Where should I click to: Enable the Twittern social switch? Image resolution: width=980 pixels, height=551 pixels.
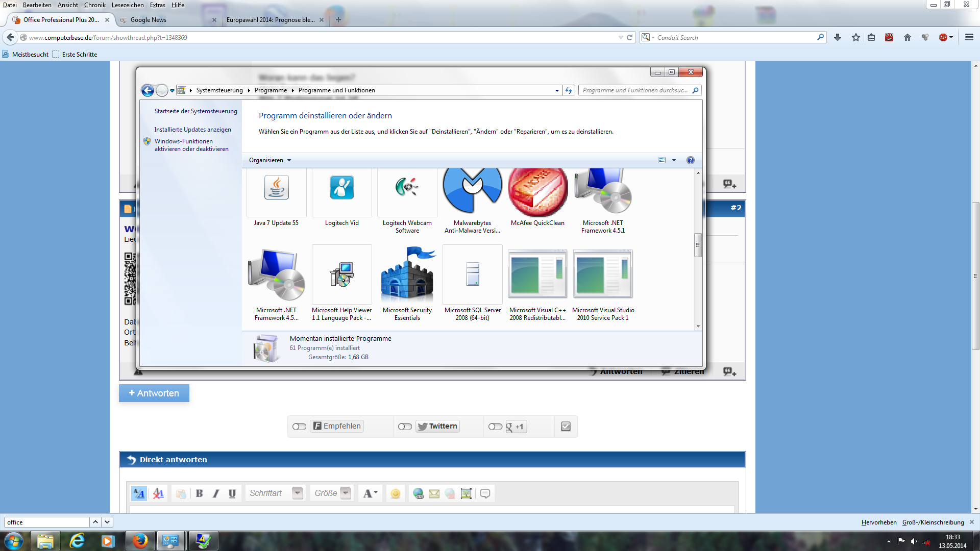pyautogui.click(x=405, y=427)
